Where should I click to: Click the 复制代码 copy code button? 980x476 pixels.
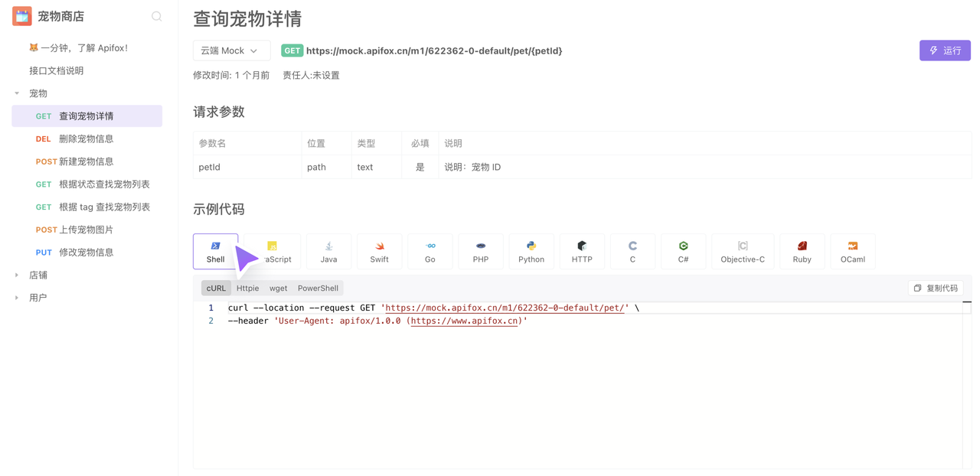[936, 289]
